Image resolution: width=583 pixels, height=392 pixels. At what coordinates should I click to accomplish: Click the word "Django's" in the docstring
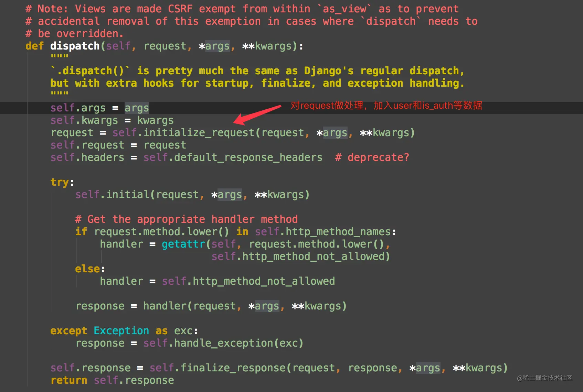(329, 70)
